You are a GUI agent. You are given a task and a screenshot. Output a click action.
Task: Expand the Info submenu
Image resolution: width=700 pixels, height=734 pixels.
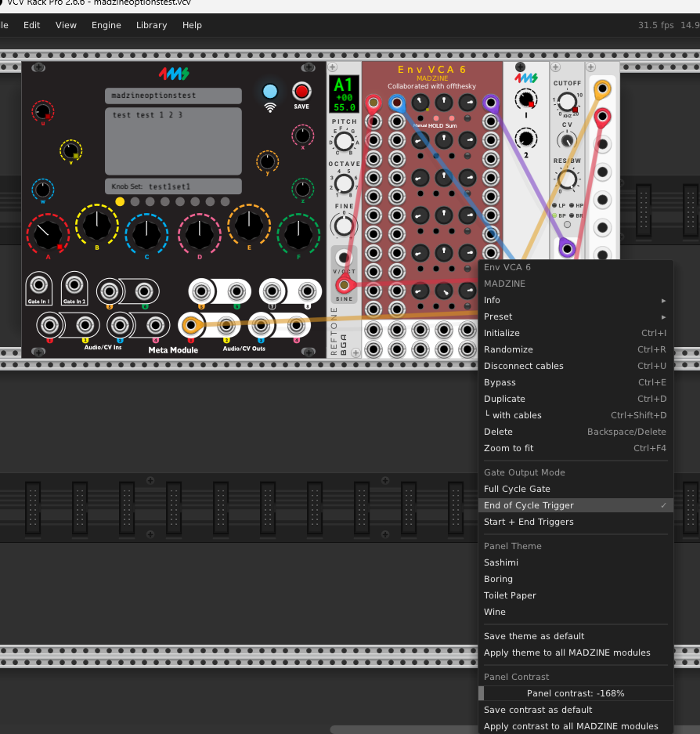point(575,300)
